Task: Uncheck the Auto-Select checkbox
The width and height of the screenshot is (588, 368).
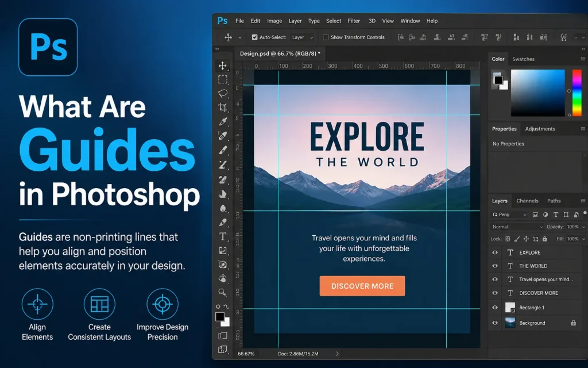Action: [x=254, y=37]
